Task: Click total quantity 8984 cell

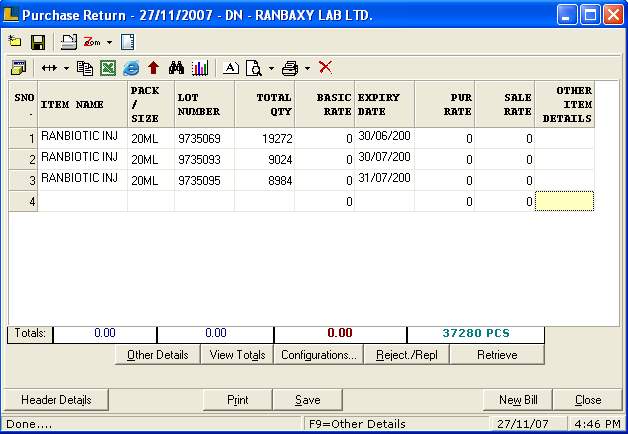Action: 265,181
